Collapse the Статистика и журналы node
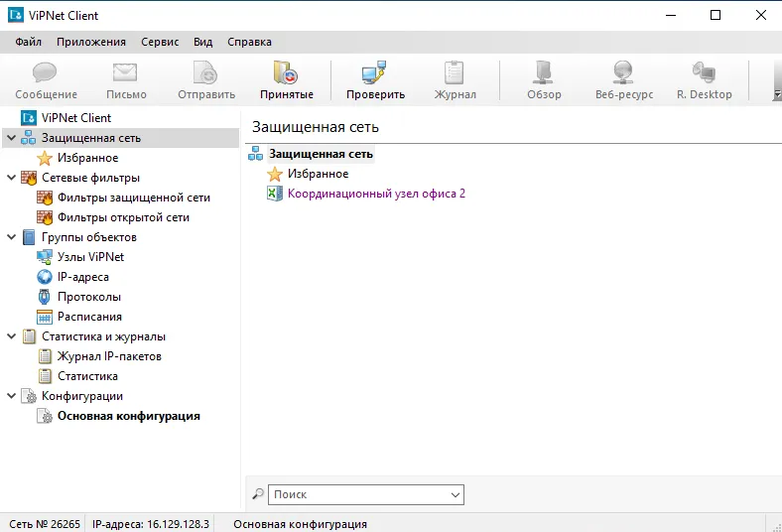The height and width of the screenshot is (532, 782). [x=12, y=336]
